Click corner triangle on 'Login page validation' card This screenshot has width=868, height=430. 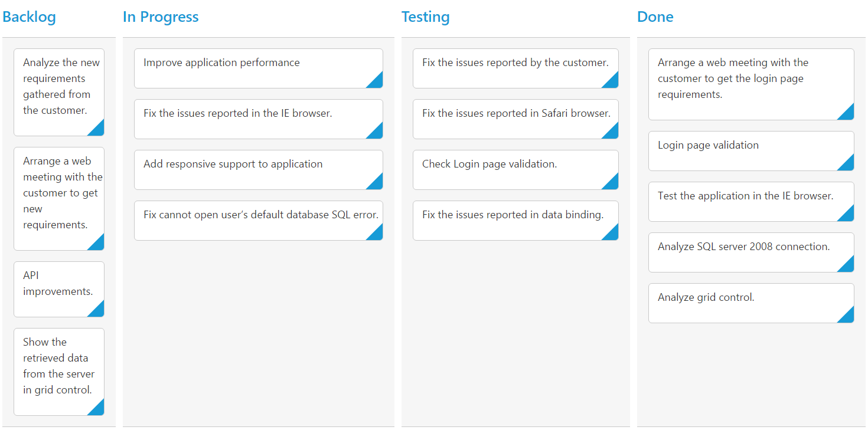pos(848,165)
